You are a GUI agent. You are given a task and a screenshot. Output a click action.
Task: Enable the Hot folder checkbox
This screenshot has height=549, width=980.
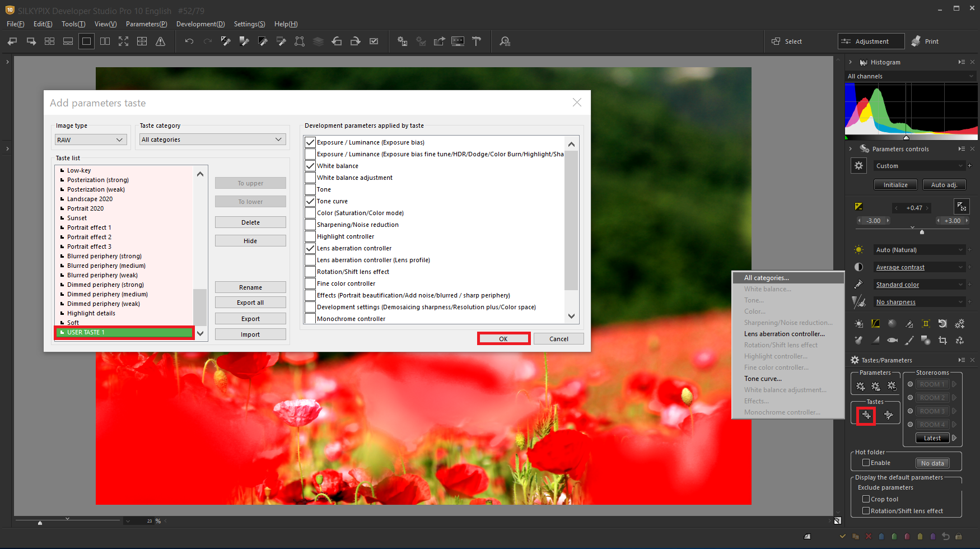point(866,463)
